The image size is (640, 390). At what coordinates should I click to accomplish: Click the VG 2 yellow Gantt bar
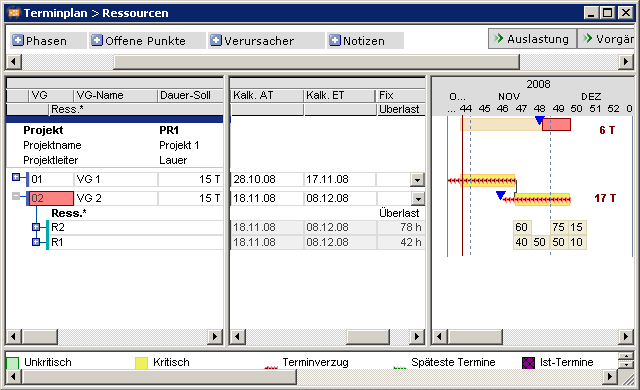coord(542,199)
